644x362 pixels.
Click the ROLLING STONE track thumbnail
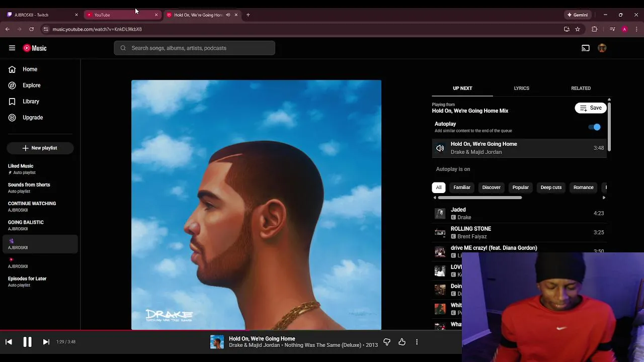point(440,232)
